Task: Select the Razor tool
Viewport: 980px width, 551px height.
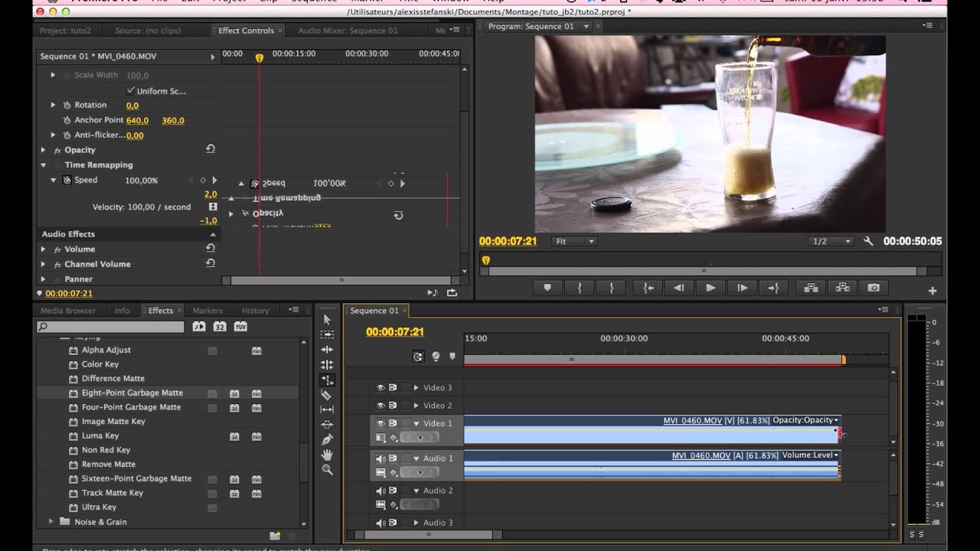Action: (328, 395)
